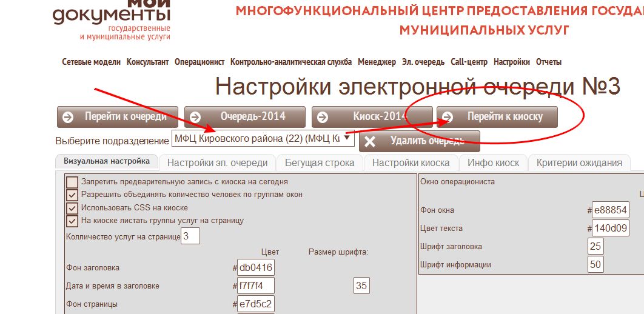Click the Колличество услуг на странице field
The image size is (644, 314).
pos(190,236)
